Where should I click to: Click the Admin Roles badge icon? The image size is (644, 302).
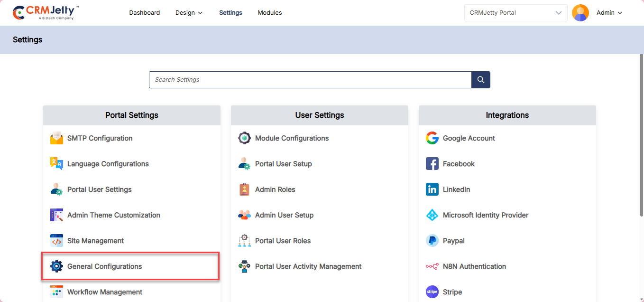244,189
